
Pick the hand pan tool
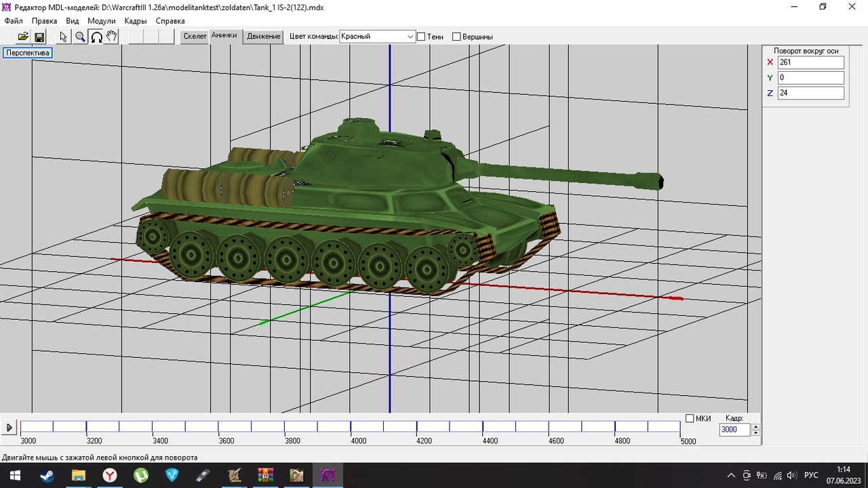112,37
